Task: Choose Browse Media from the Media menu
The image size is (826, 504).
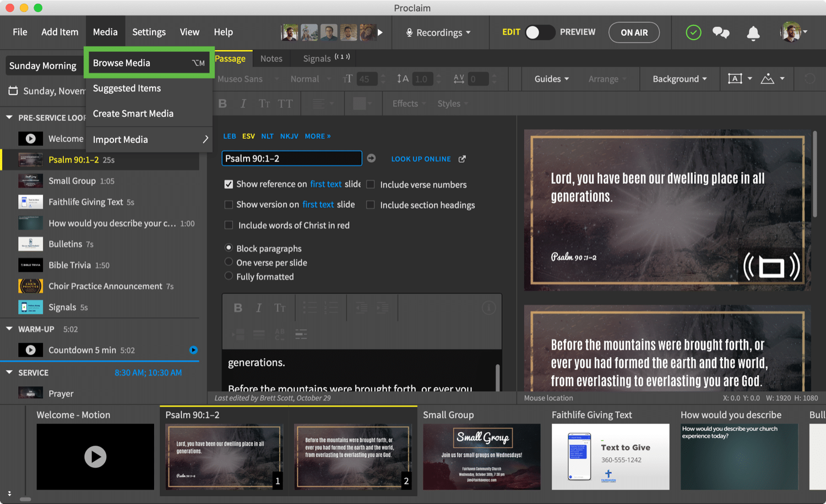Action: [149, 63]
